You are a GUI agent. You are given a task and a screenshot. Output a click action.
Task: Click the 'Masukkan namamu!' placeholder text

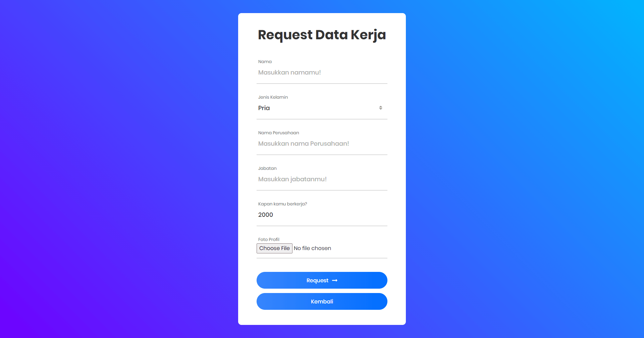click(x=289, y=73)
